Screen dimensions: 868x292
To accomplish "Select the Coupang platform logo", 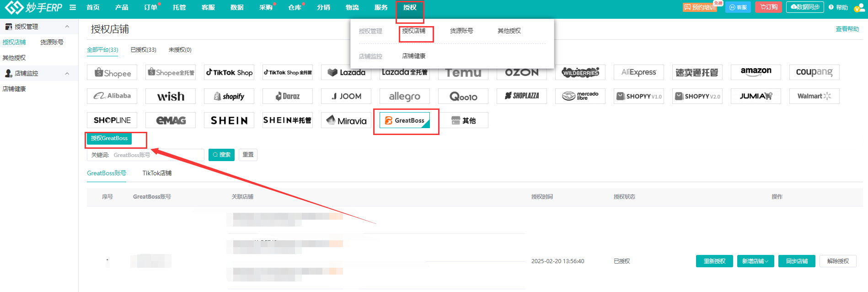I will point(814,72).
